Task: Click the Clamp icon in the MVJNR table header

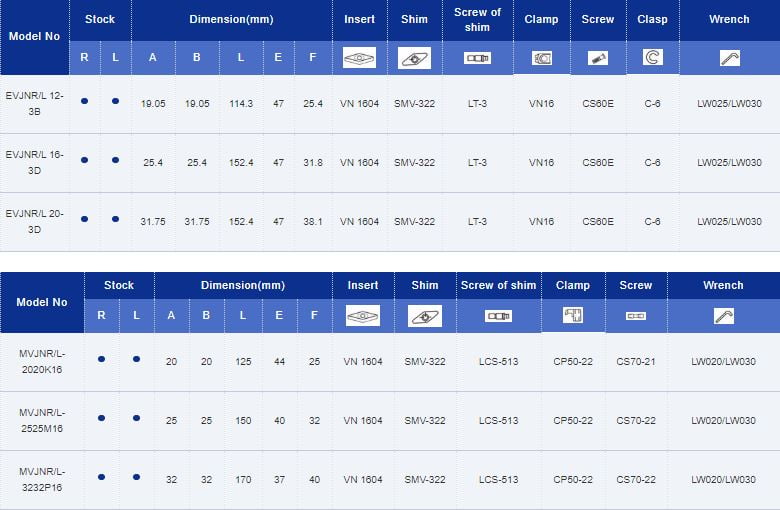Action: pyautogui.click(x=573, y=315)
